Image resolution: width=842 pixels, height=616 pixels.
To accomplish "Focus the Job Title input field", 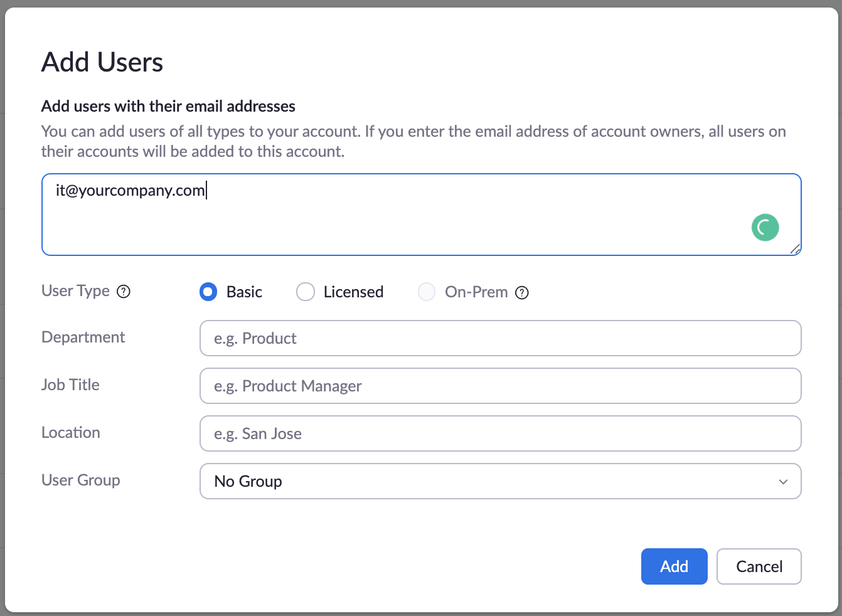I will [x=500, y=386].
